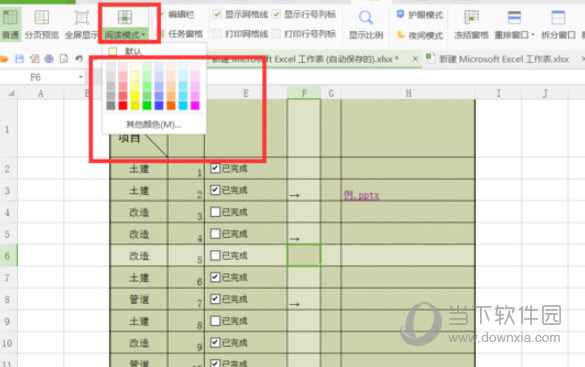
Task: Pick the orange swatch in bottom row
Action: point(171,106)
